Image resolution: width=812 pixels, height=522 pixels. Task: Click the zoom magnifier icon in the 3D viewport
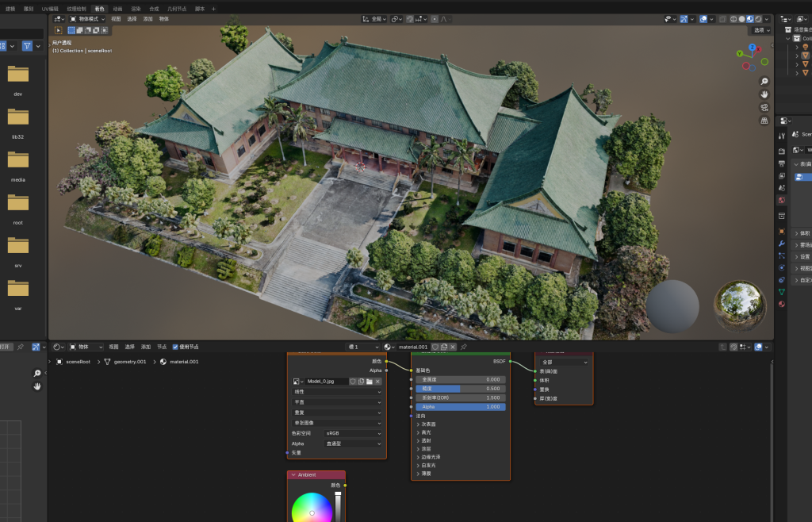coord(764,82)
